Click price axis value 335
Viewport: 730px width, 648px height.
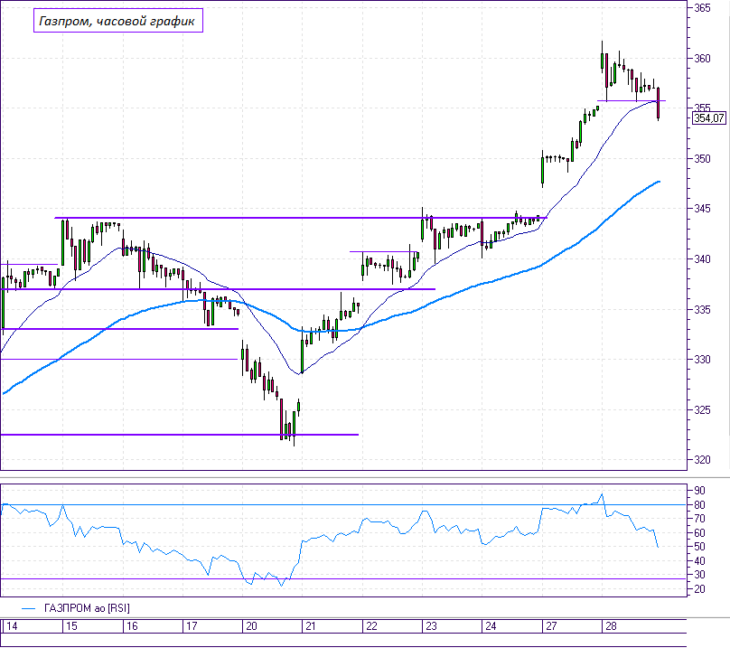pos(702,310)
